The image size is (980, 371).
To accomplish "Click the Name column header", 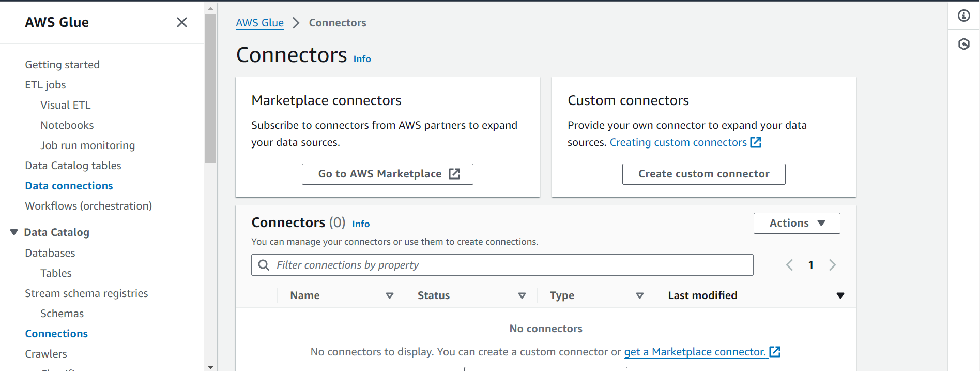I will 305,295.
